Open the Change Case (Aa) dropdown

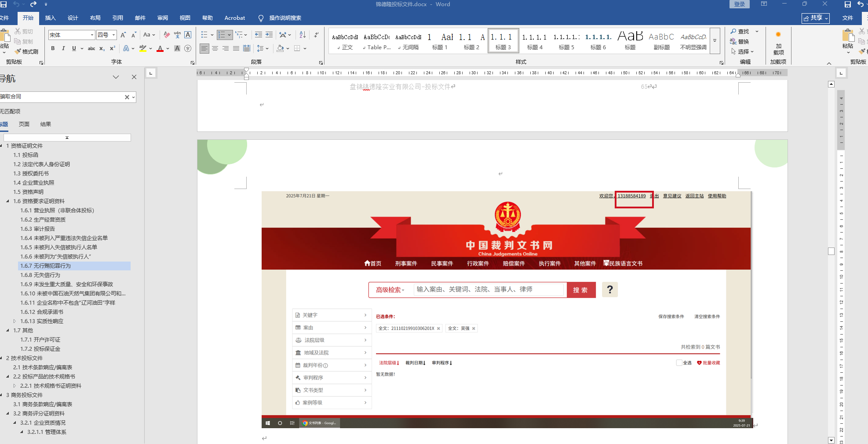click(149, 35)
